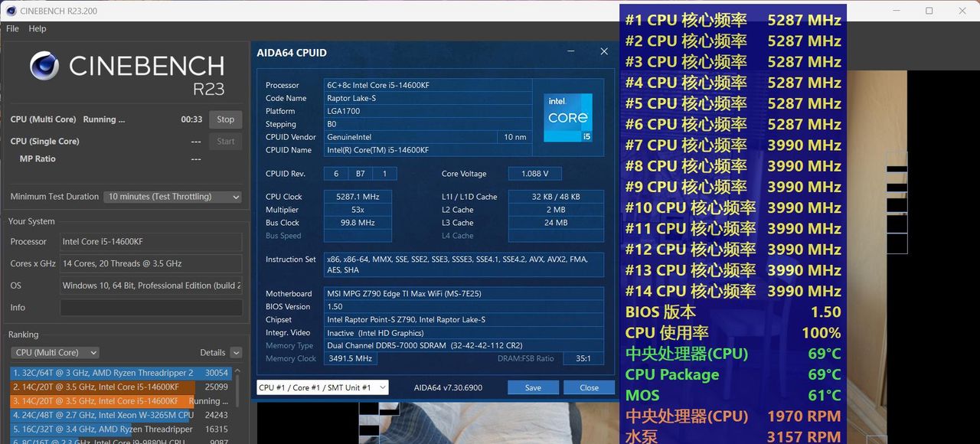Click the #7 CPU frequency row 3990 MHz
This screenshot has width=980, height=444.
[x=733, y=145]
